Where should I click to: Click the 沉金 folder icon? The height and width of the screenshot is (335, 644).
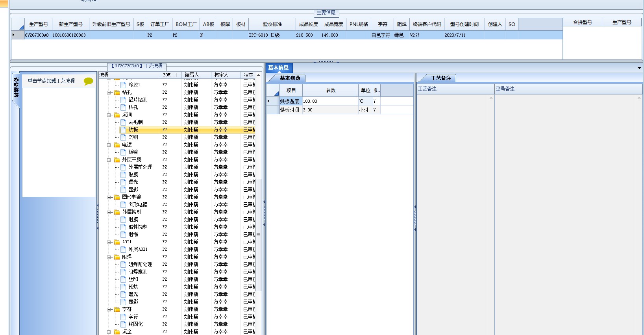pos(117,332)
